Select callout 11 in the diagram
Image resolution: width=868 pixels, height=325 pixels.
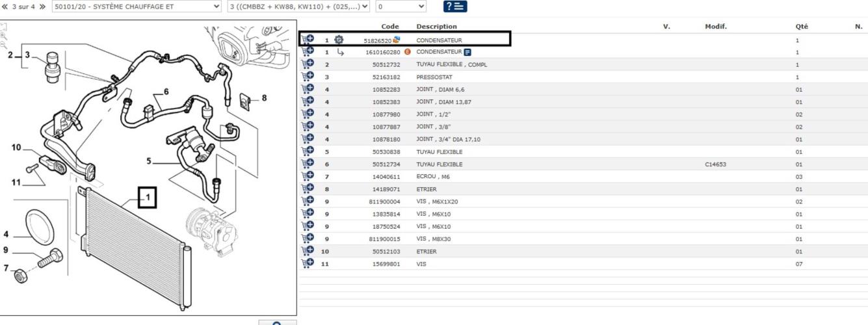pyautogui.click(x=16, y=183)
